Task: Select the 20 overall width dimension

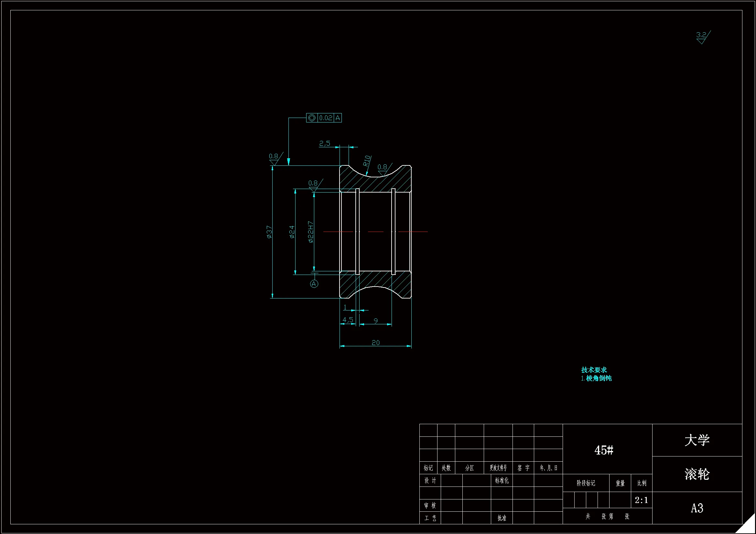Action: coord(376,343)
